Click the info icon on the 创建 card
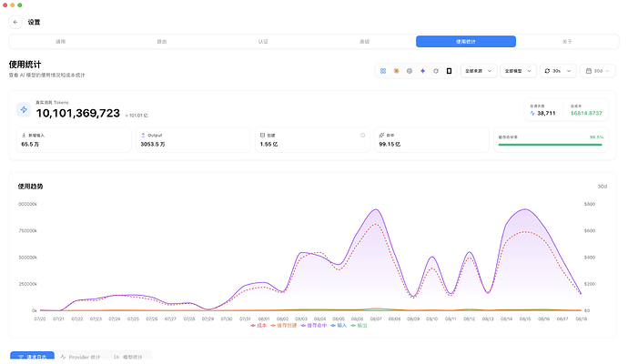628x364 pixels. [362, 136]
